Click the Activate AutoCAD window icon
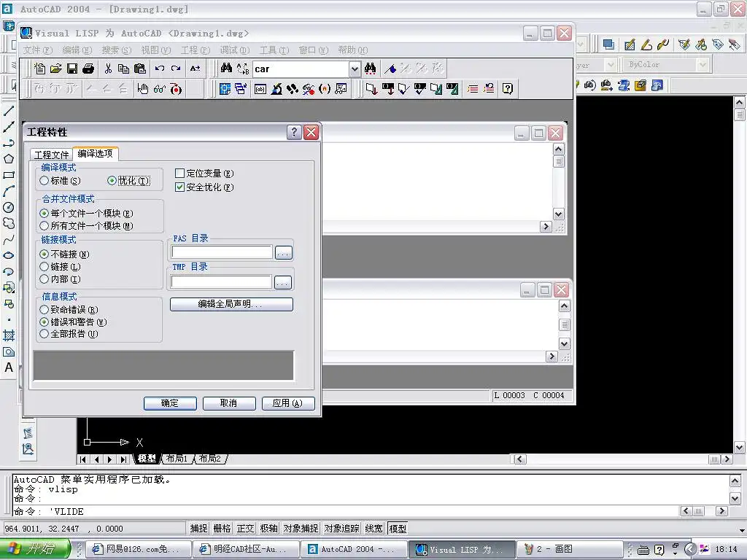 225,88
